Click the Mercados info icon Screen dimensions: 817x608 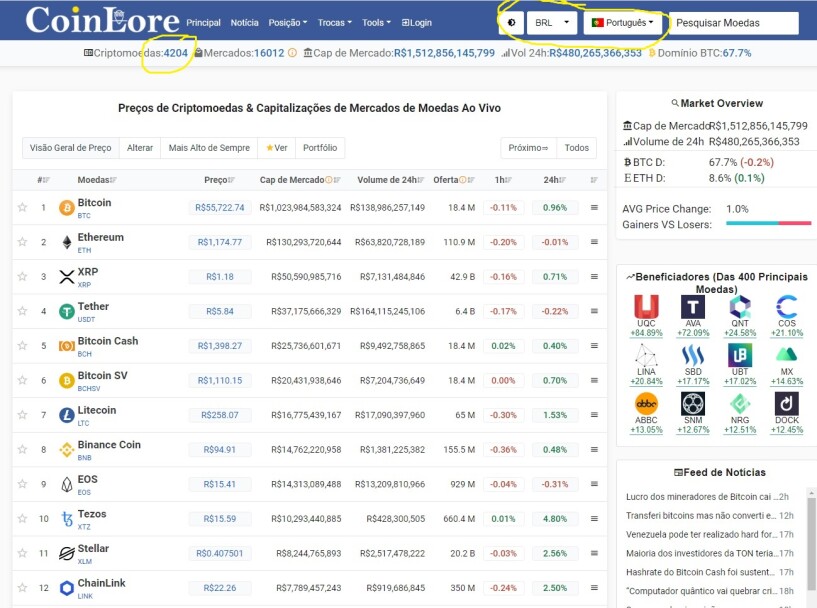292,53
